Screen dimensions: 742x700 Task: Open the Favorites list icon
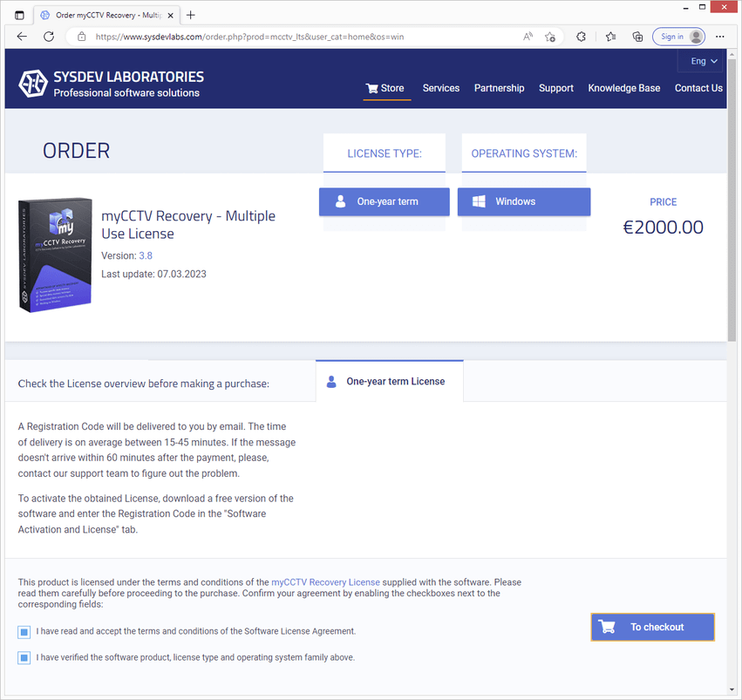[611, 37]
